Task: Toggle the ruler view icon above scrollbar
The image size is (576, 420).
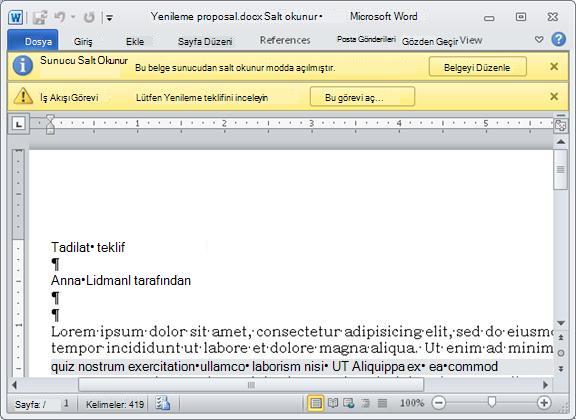Action: 561,125
